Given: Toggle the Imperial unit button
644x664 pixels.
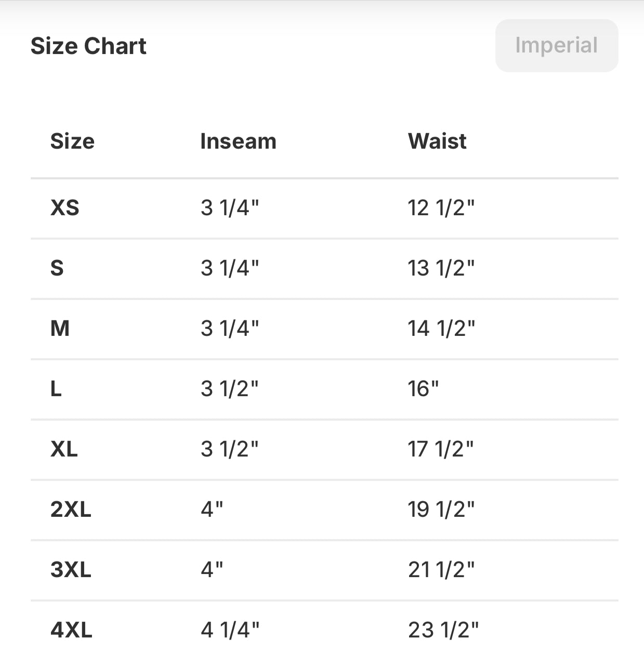Looking at the screenshot, I should tap(556, 46).
